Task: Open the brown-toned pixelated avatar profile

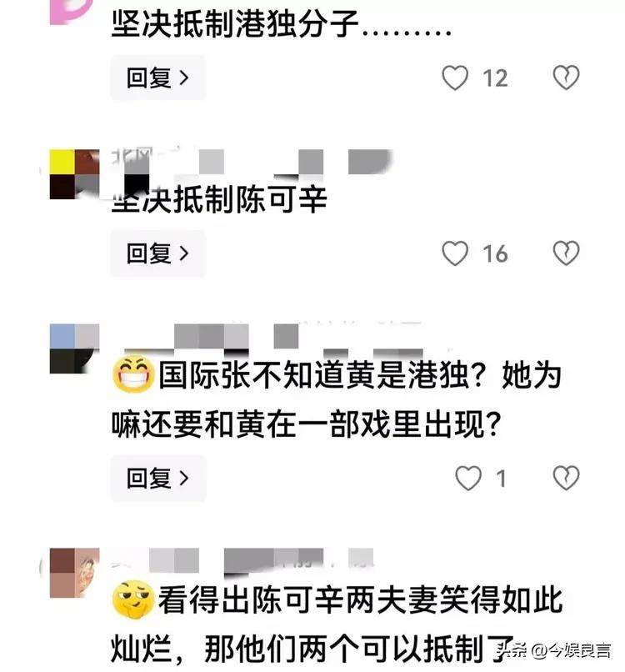Action: click(74, 573)
